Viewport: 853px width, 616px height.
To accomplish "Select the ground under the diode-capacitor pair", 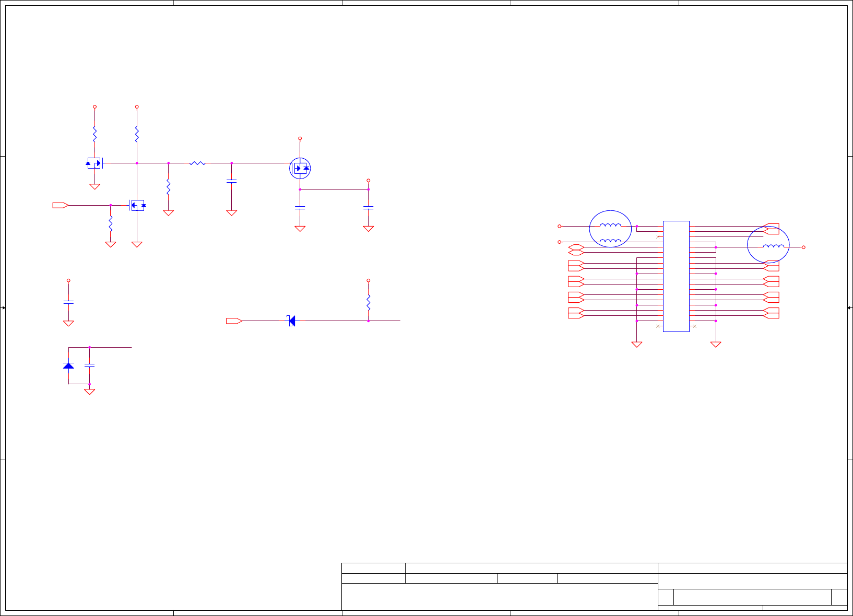I will pyautogui.click(x=90, y=391).
